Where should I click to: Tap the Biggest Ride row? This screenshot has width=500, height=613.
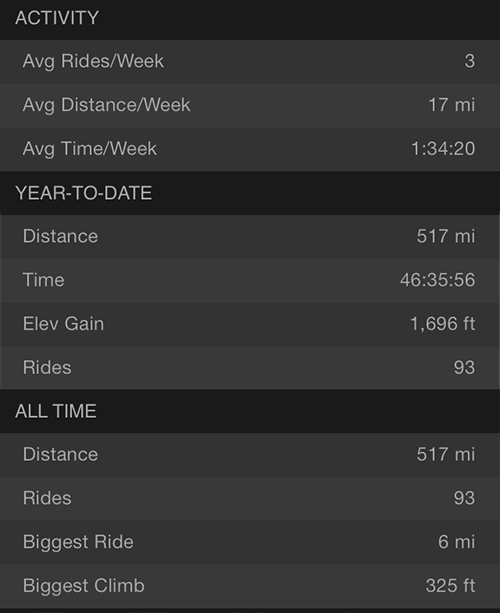click(250, 542)
